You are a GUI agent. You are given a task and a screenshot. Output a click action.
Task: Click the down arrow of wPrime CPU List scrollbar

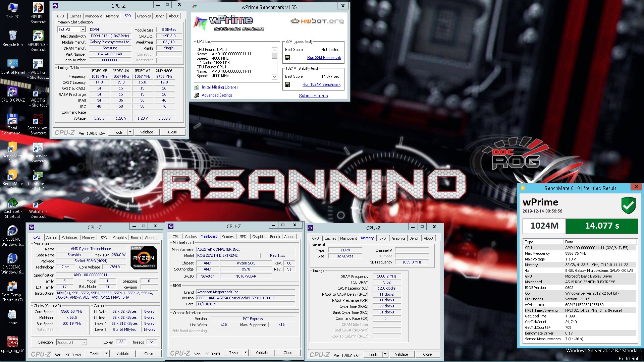pos(274,77)
